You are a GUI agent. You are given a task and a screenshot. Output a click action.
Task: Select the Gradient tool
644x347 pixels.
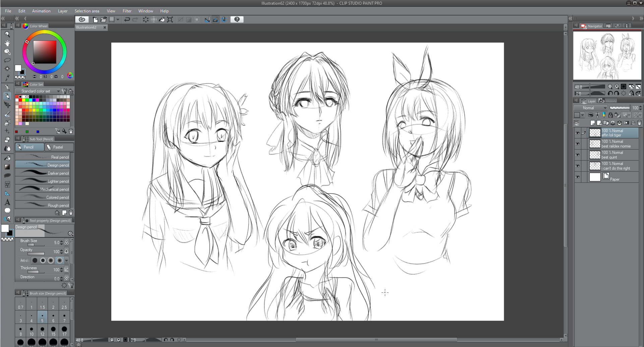[7, 167]
